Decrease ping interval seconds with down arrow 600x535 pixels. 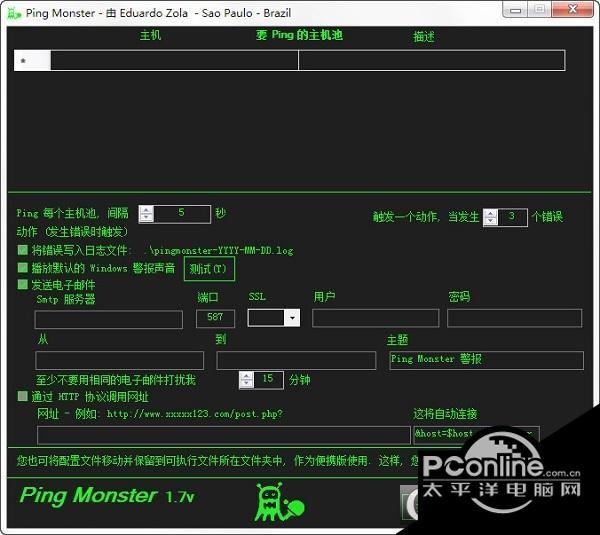(146, 218)
